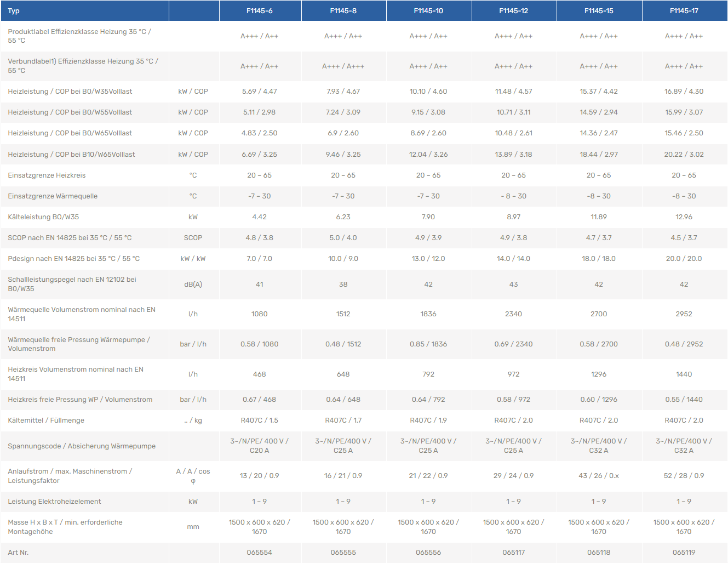Image resolution: width=728 pixels, height=563 pixels.
Task: Click the Leistung Elektroheizelement row label
Action: (x=54, y=502)
